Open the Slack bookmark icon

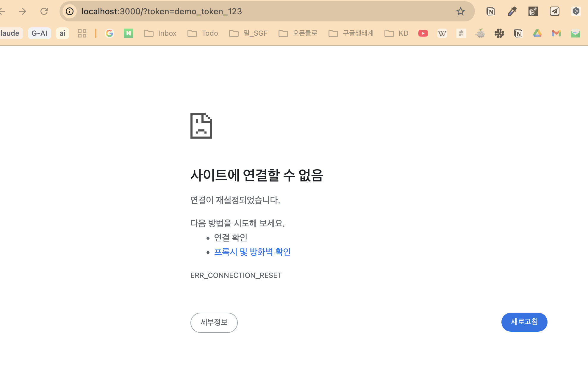click(499, 33)
